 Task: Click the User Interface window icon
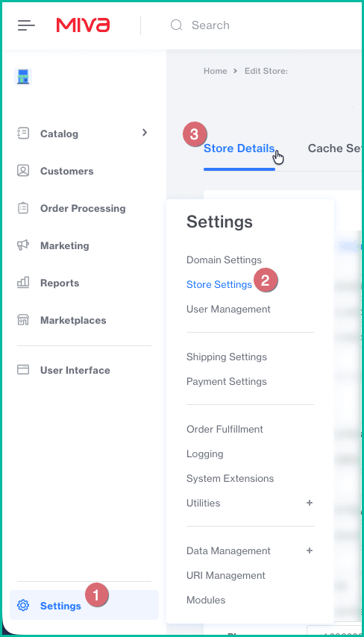tap(23, 370)
